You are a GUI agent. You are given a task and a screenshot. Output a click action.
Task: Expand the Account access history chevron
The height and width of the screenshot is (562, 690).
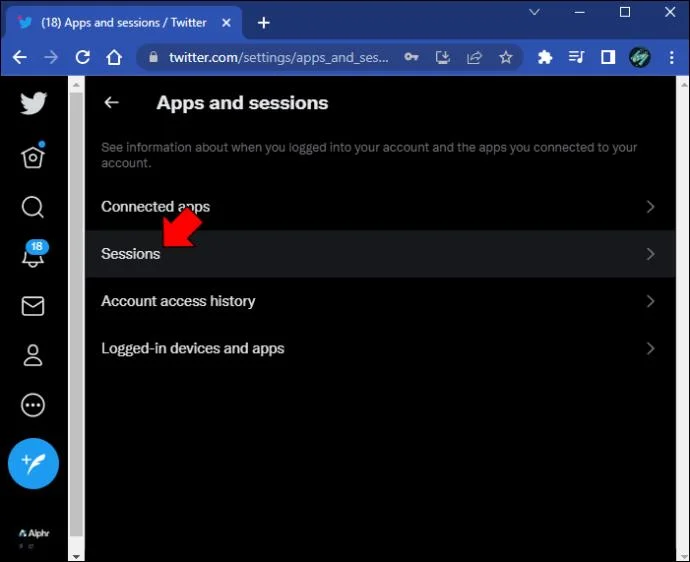[x=650, y=301]
